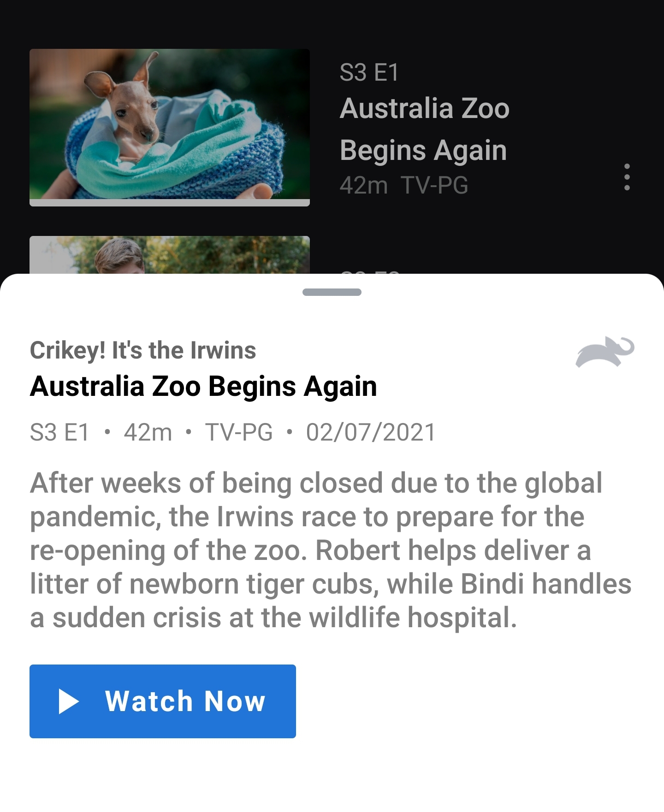The image size is (664, 812).
Task: Dismiss the sheet by tapping dark background area
Action: tap(484, 230)
